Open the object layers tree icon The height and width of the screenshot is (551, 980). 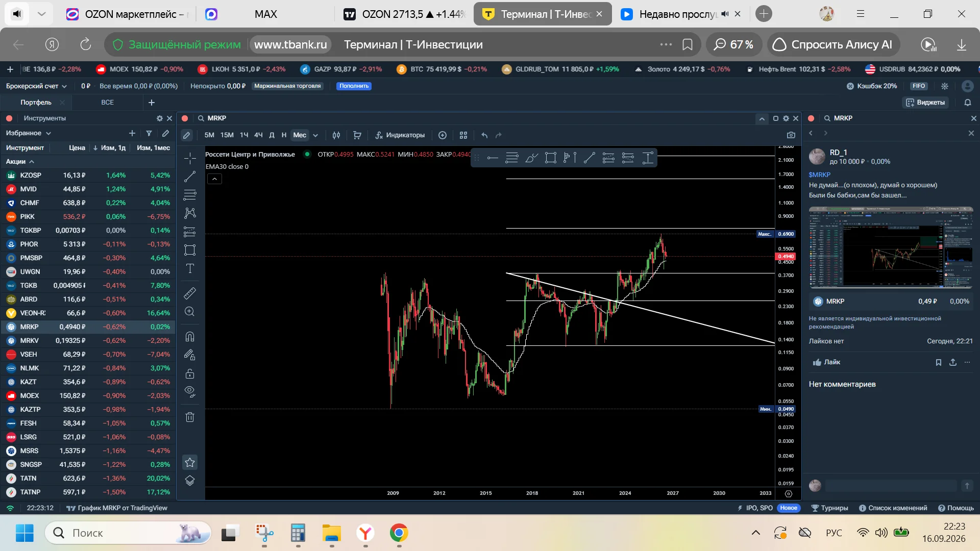tap(190, 481)
